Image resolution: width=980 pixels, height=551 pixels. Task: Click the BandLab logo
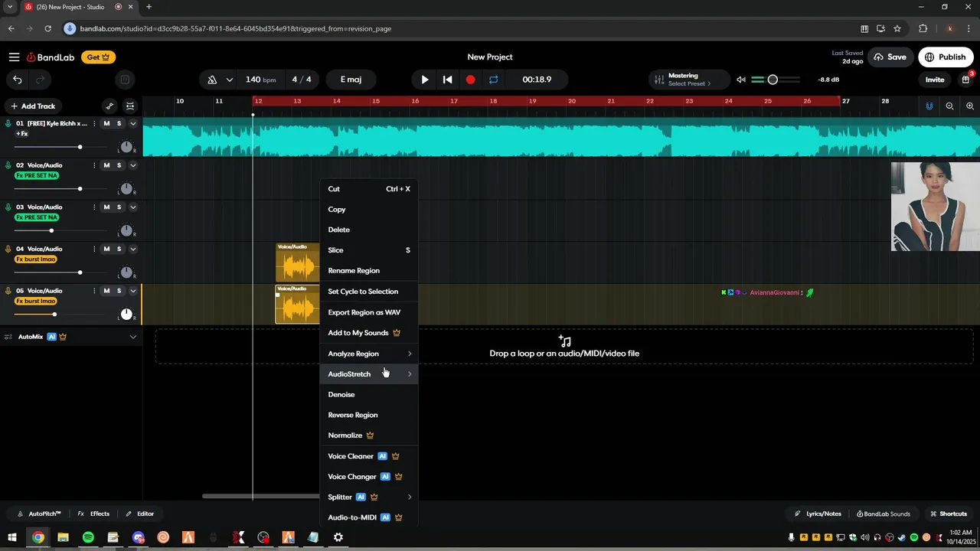(51, 57)
